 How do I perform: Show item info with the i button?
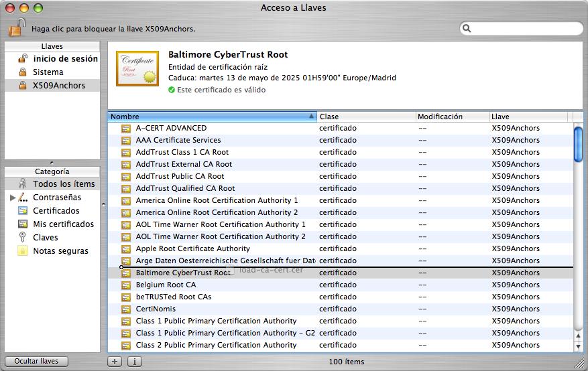coord(135,362)
